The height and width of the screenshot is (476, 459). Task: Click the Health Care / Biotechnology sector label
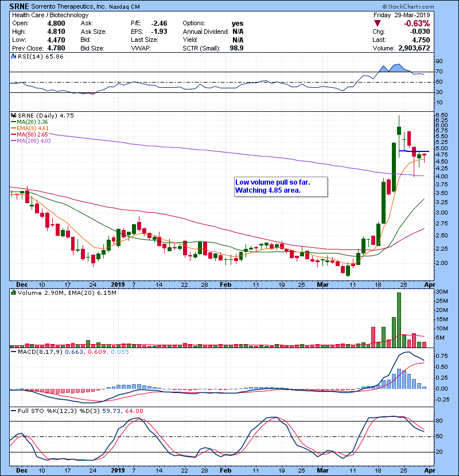[x=50, y=15]
